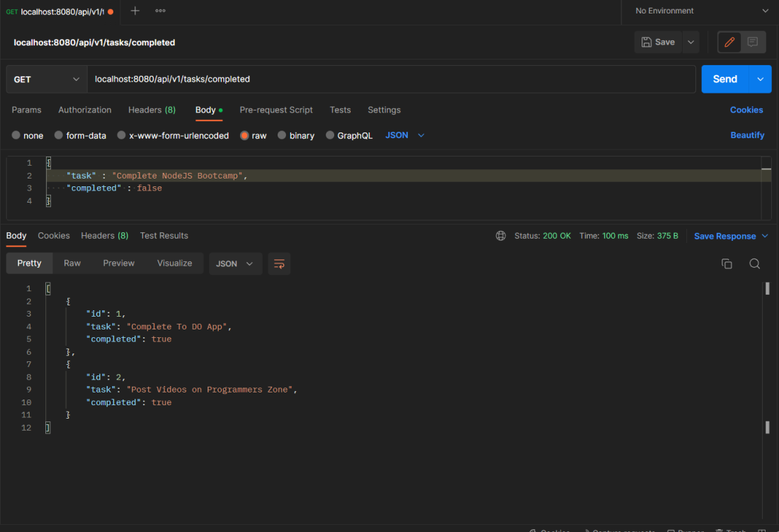Screen dimensions: 779x532
Task: Click the globe network icon near Status
Action: click(501, 236)
